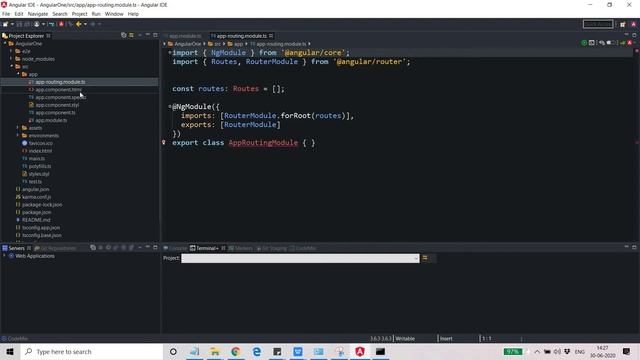Select index.html file

[40, 151]
